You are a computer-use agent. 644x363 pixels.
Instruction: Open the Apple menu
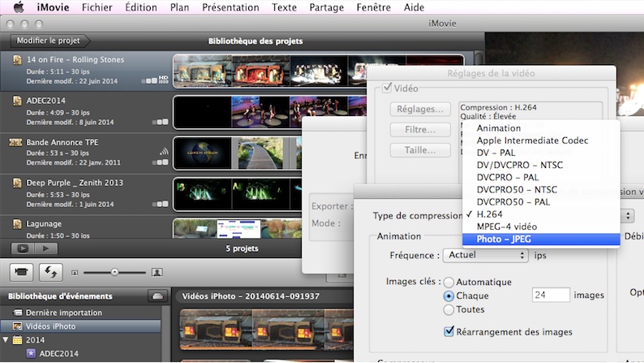coord(19,7)
